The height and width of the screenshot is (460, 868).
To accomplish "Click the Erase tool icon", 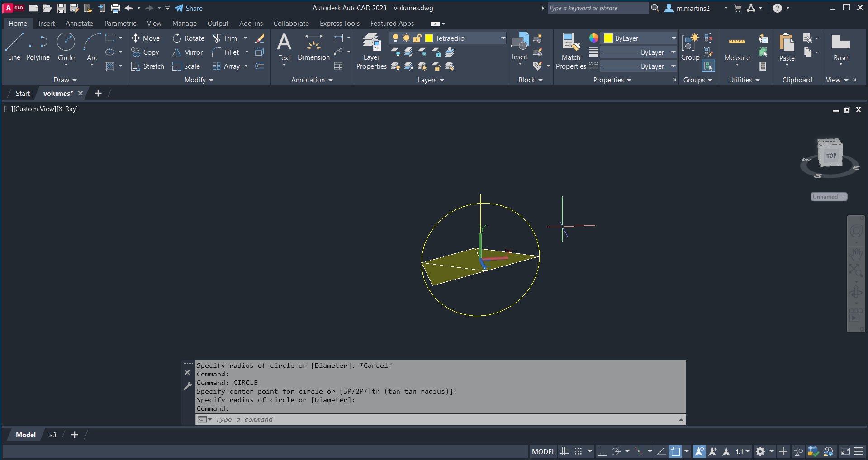I will tap(260, 38).
